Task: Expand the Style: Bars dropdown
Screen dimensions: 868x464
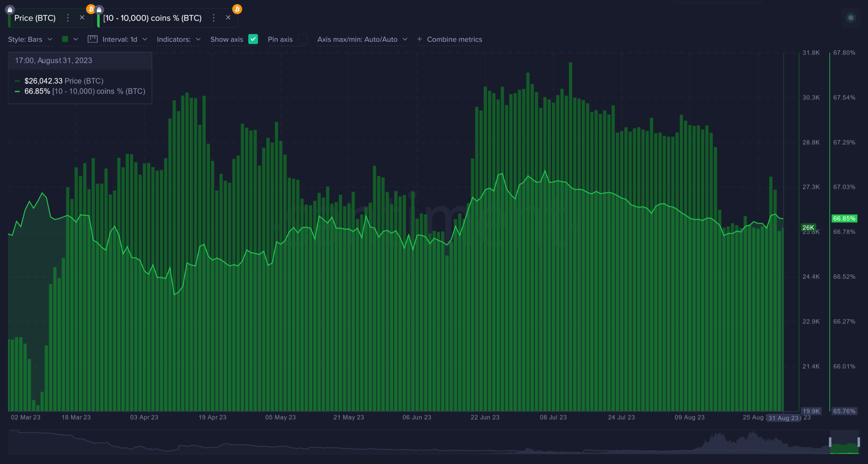Action: (x=30, y=39)
